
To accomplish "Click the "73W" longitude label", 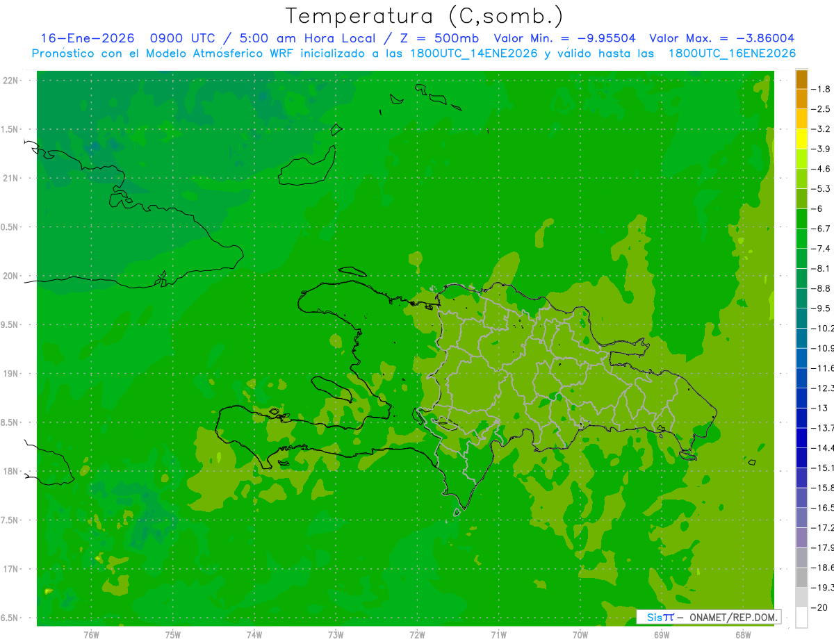I will click(336, 634).
